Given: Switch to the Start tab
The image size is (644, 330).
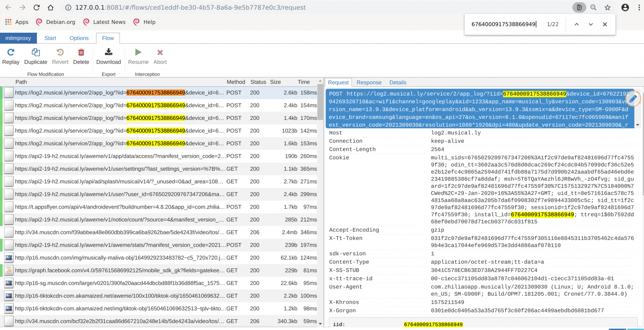Looking at the screenshot, I should coord(50,38).
